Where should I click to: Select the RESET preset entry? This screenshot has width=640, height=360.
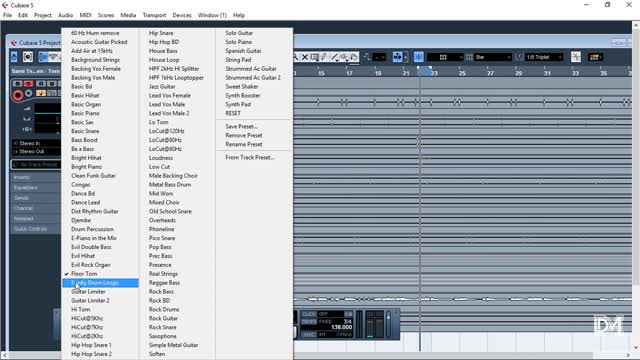pos(233,113)
